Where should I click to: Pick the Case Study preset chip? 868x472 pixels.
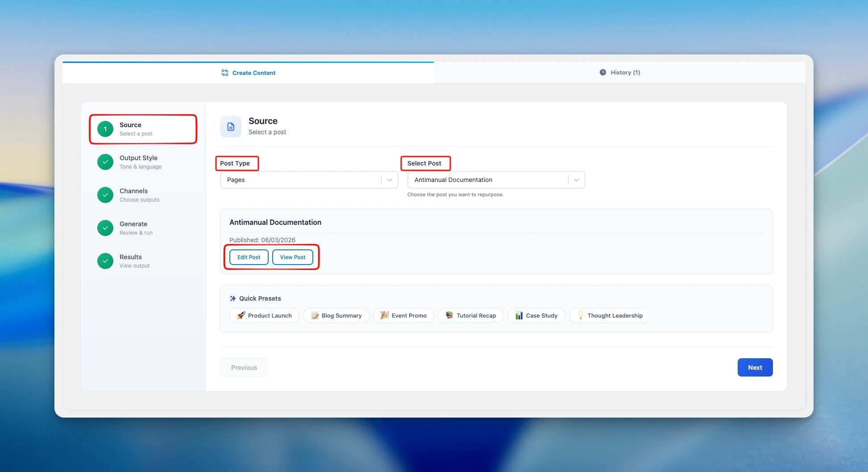[536, 315]
